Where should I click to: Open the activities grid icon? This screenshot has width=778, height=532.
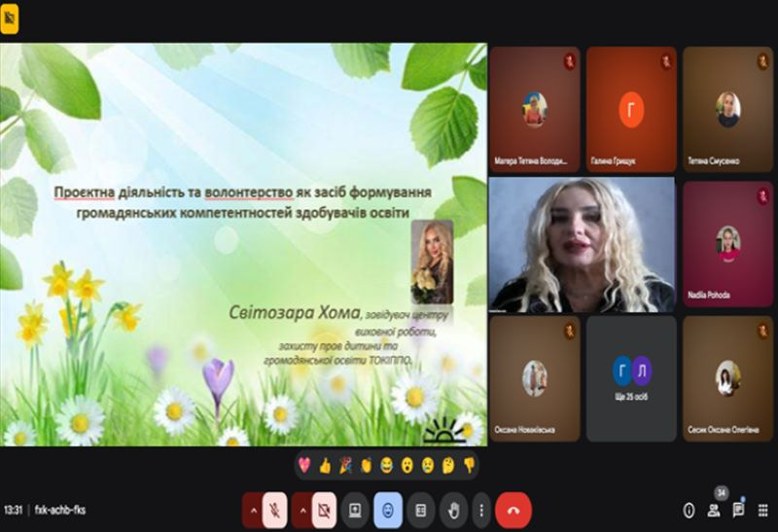pyautogui.click(x=763, y=510)
